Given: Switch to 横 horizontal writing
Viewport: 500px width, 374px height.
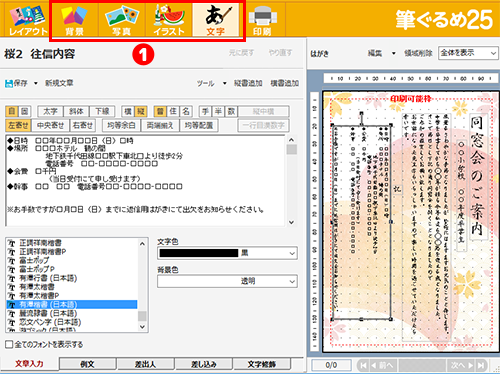Looking at the screenshot, I should [x=128, y=111].
